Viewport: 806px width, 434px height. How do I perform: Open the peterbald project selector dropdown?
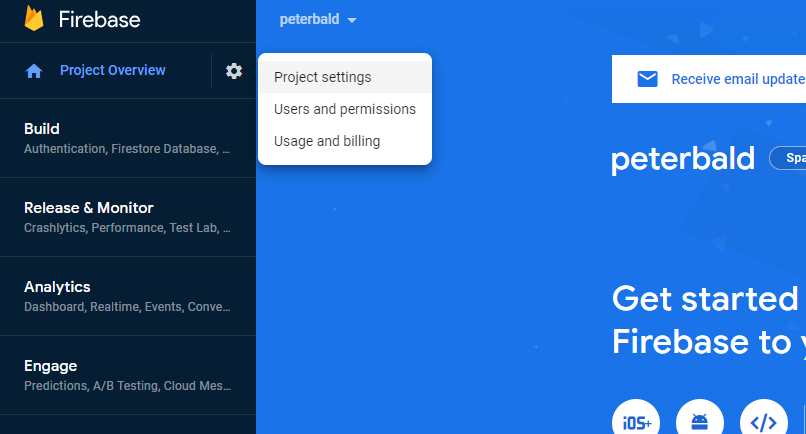click(x=318, y=20)
